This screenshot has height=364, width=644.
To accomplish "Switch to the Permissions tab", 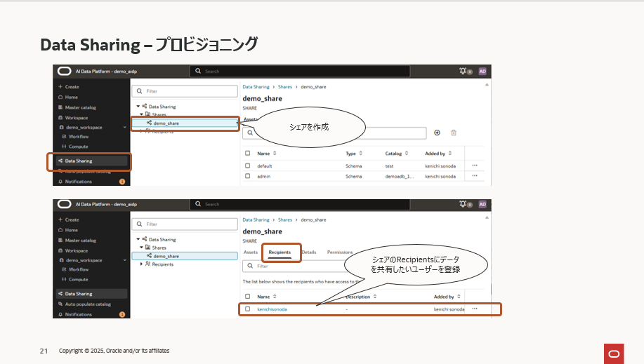I will (x=340, y=252).
